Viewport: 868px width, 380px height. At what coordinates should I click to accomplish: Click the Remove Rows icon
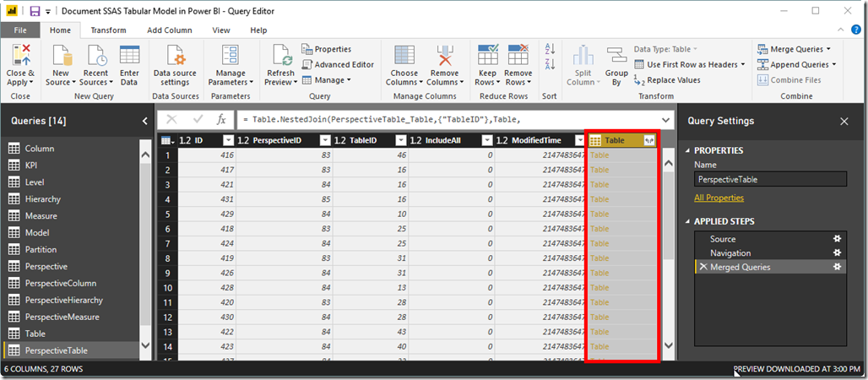click(518, 56)
